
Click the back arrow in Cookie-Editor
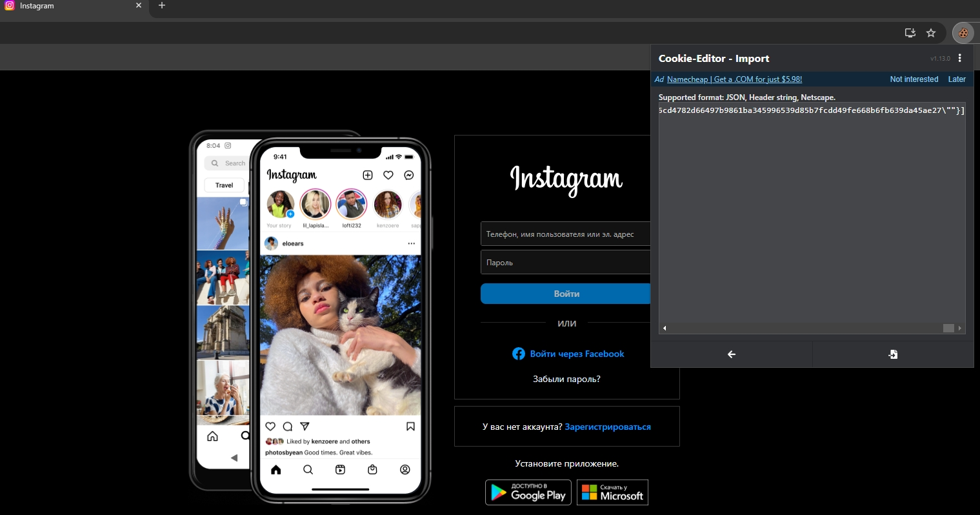click(x=731, y=354)
